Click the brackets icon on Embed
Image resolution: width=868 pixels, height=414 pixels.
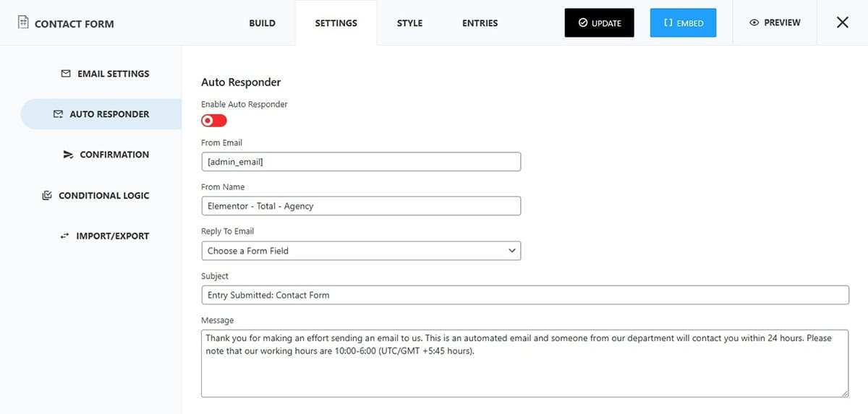click(668, 23)
